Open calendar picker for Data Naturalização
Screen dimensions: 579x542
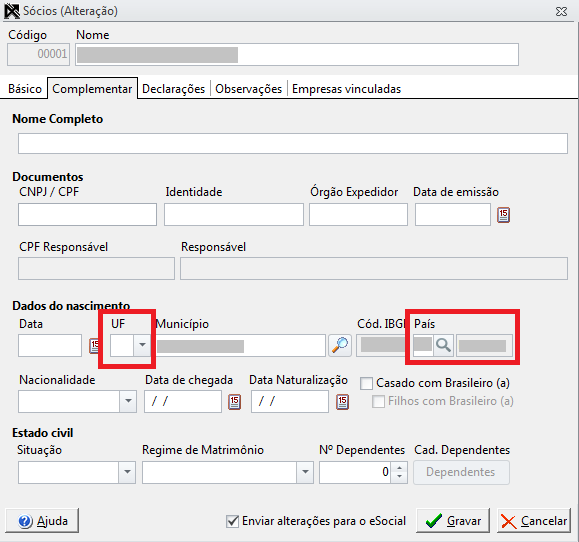tap(342, 402)
